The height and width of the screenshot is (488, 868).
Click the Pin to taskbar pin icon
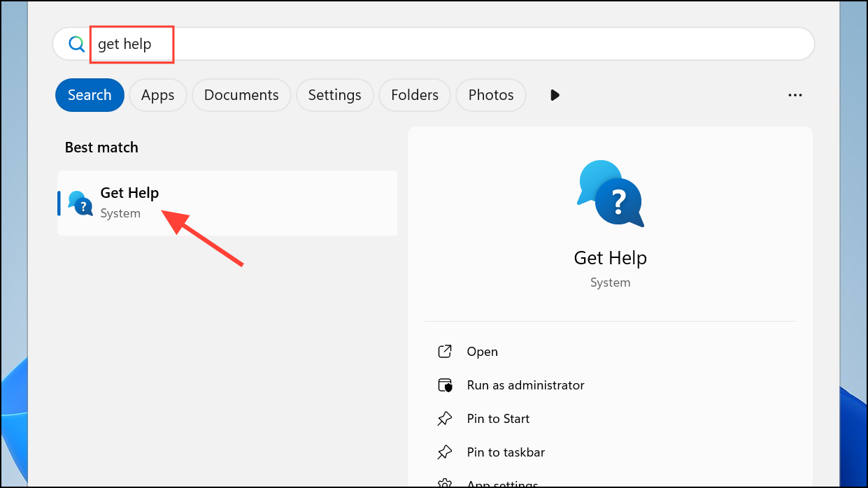445,452
